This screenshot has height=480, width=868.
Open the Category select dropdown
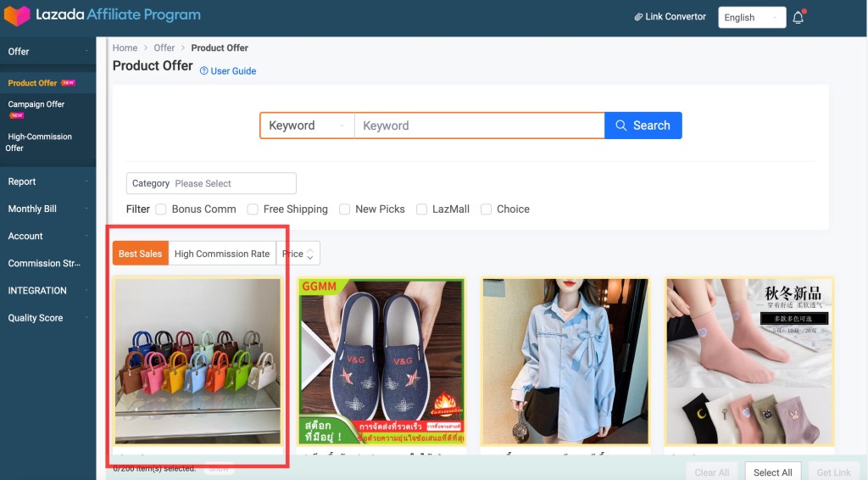click(x=211, y=183)
